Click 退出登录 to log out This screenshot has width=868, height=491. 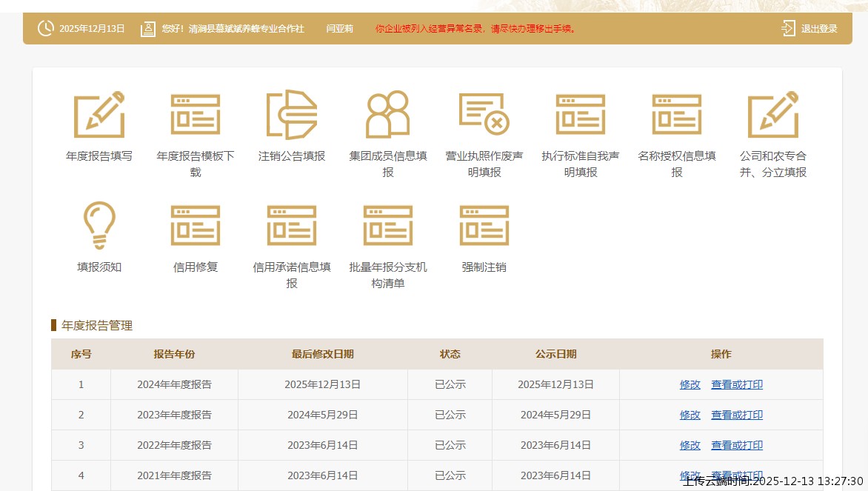click(x=809, y=29)
